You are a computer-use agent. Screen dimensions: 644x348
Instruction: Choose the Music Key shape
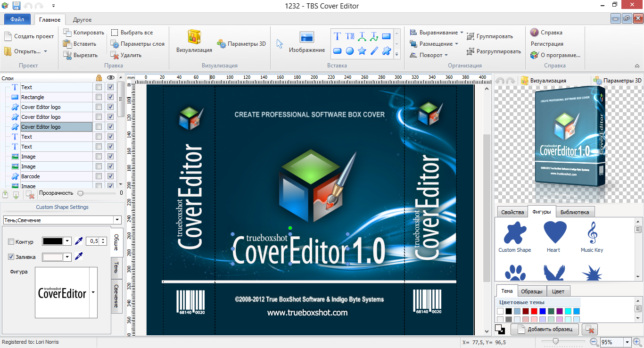592,237
